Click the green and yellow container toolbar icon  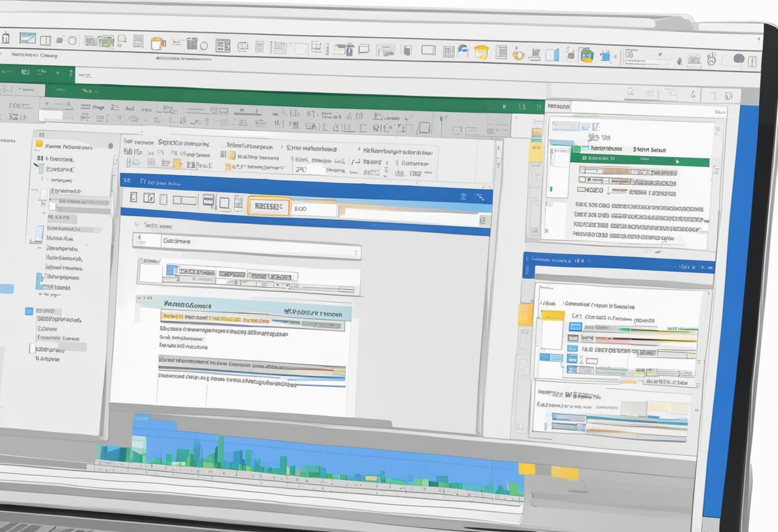click(586, 55)
